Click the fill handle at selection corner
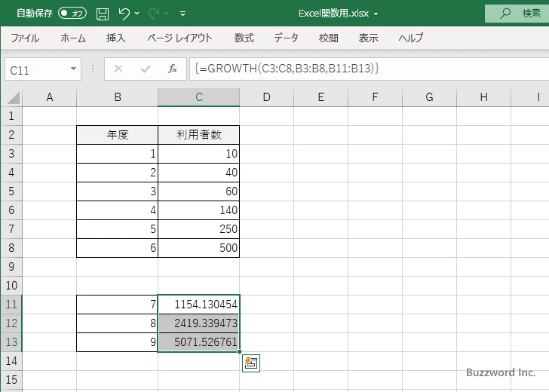549x392 pixels. [x=240, y=351]
